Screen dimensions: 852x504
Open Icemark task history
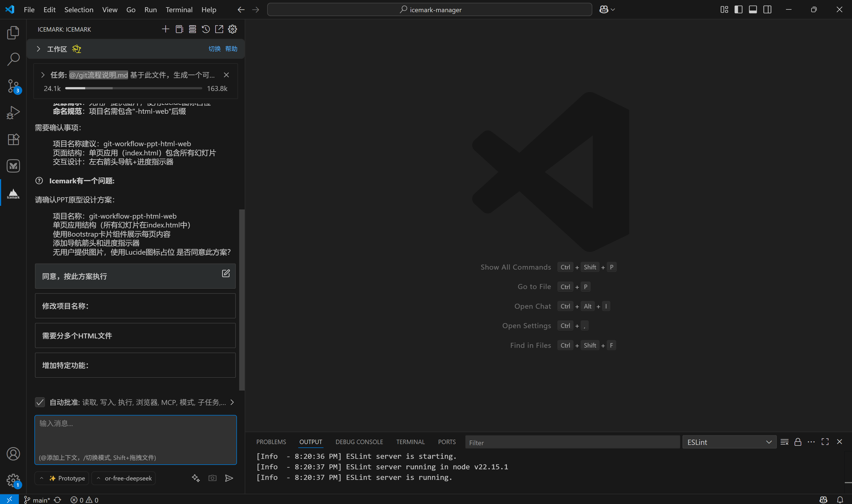coord(206,29)
